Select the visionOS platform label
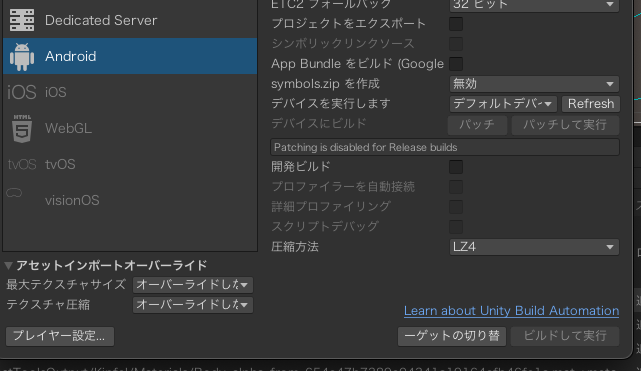This screenshot has width=641, height=371. pyautogui.click(x=72, y=200)
